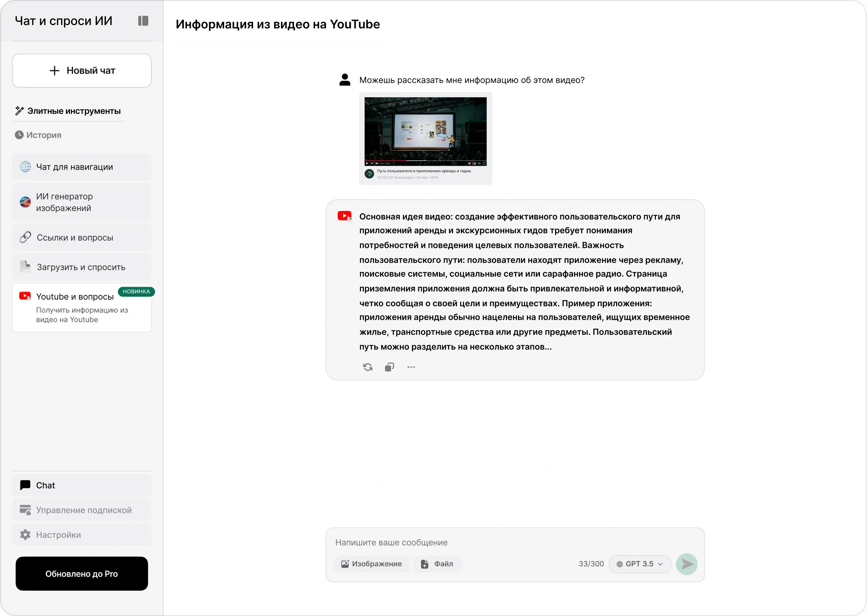Open the three-dots more options menu
This screenshot has height=616, width=867.
point(411,367)
